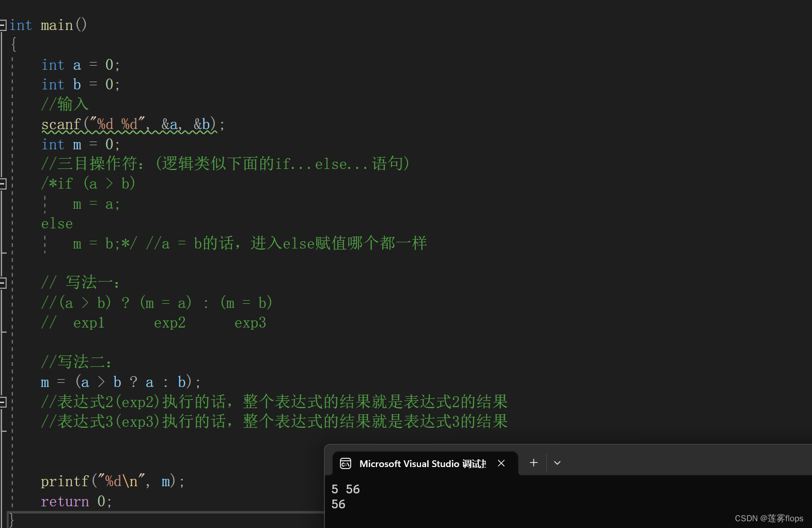The width and height of the screenshot is (812, 528).
Task: Click the scanf function call
Action: point(133,125)
